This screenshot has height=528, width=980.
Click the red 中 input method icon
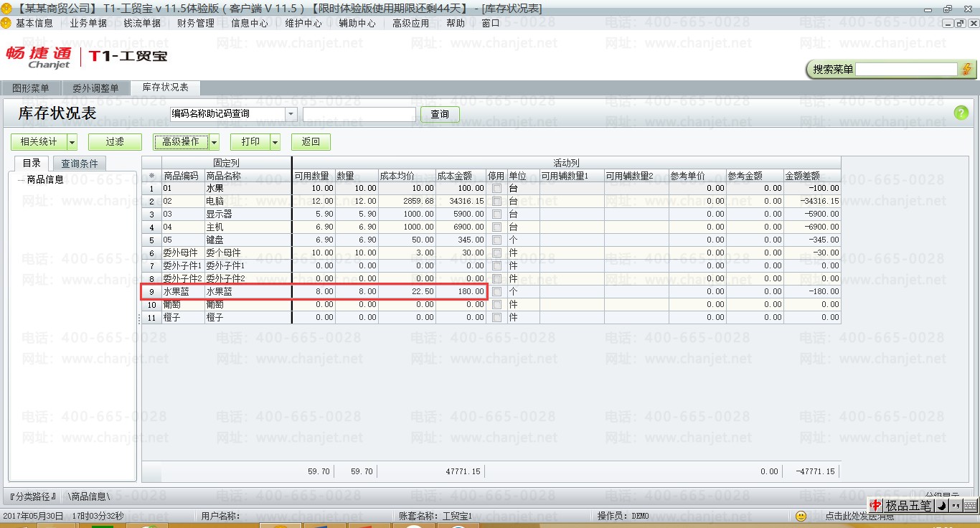tap(875, 506)
